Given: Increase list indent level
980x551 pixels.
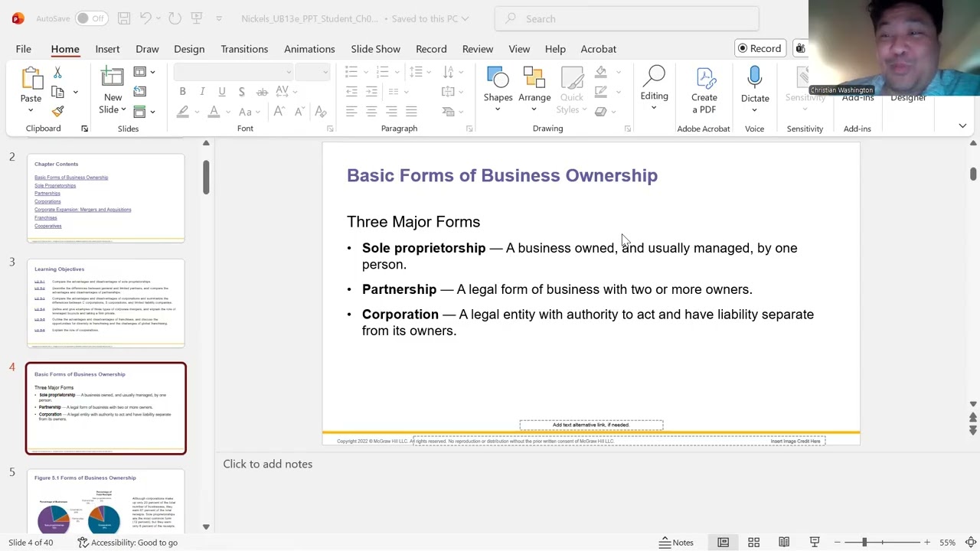Looking at the screenshot, I should pyautogui.click(x=371, y=92).
